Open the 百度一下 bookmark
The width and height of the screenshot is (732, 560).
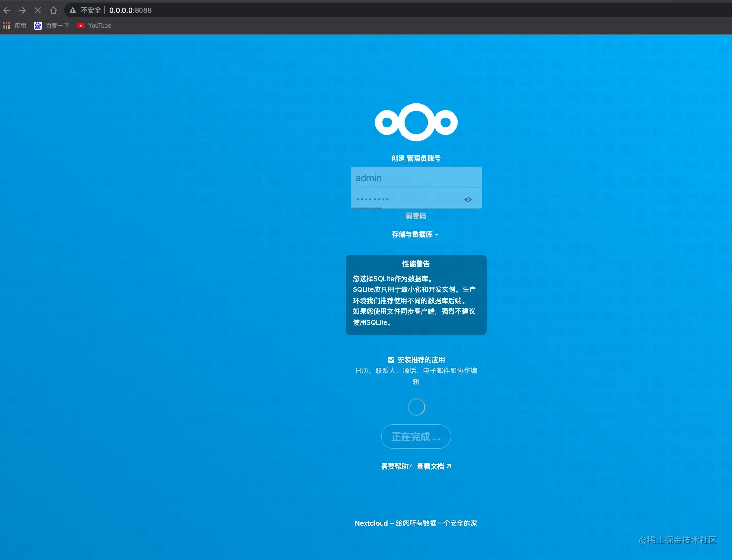pyautogui.click(x=52, y=26)
